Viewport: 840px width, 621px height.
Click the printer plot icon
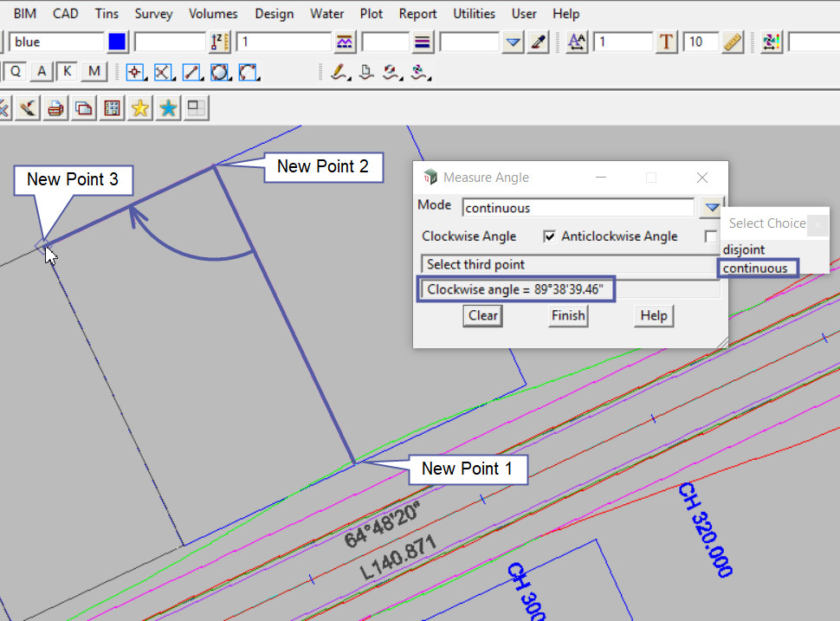(55, 108)
